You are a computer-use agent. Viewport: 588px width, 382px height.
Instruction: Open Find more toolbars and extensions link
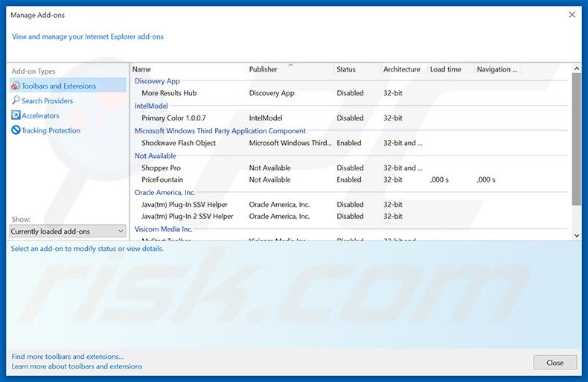tap(68, 357)
